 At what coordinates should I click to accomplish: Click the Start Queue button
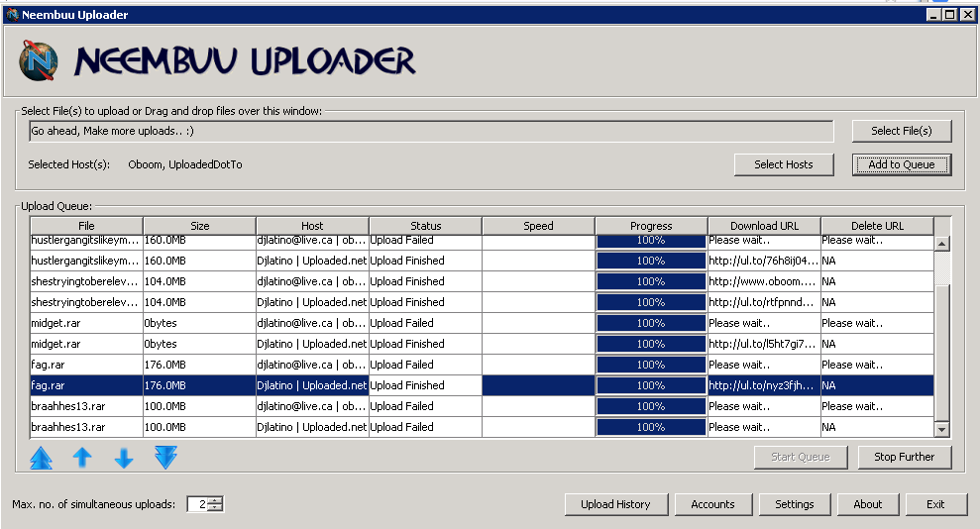[801, 457]
